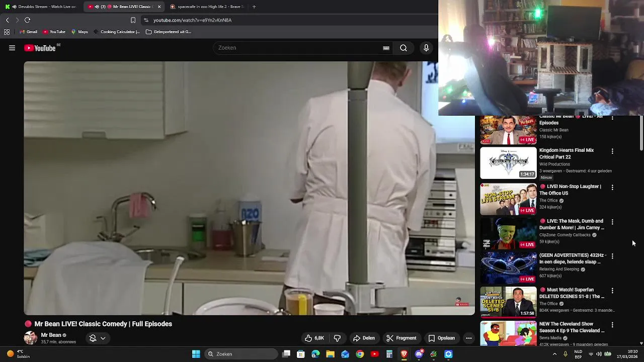Image resolution: width=644 pixels, height=362 pixels.
Task: Open site settings icon beside the URL
Action: pyautogui.click(x=146, y=20)
